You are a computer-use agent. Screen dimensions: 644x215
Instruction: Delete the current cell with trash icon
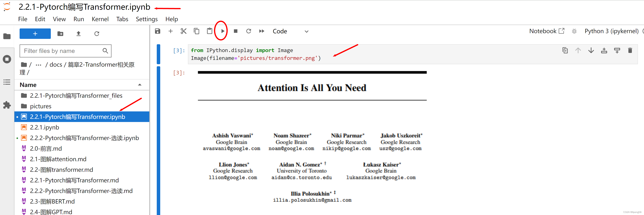[630, 50]
